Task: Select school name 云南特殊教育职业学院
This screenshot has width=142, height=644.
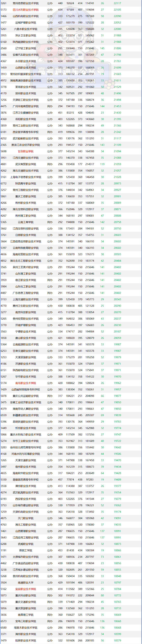Action: click(26, 248)
